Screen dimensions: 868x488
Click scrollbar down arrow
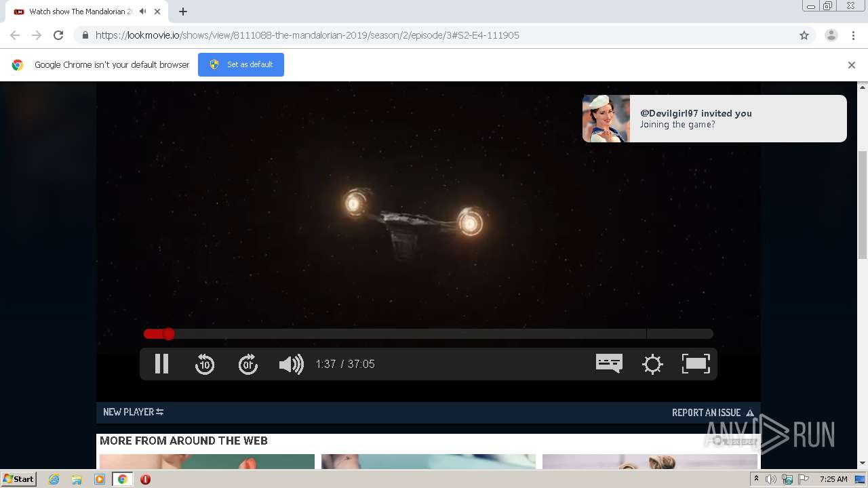click(863, 463)
